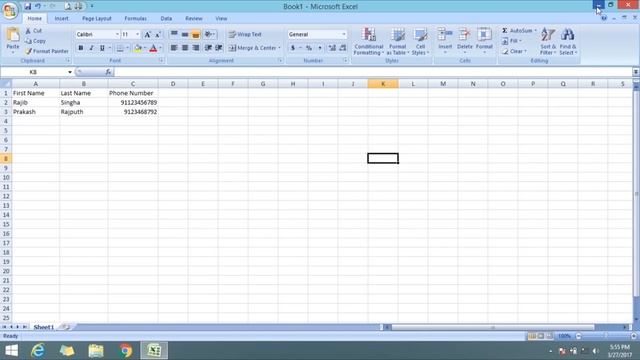Enable Wrap Text for the cell

click(245, 34)
